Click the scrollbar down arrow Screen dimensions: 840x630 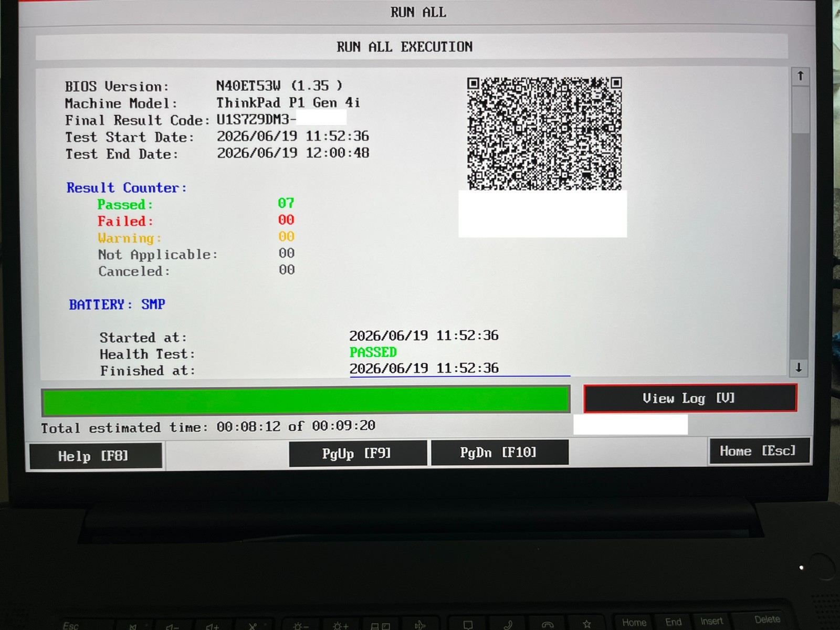pos(799,367)
